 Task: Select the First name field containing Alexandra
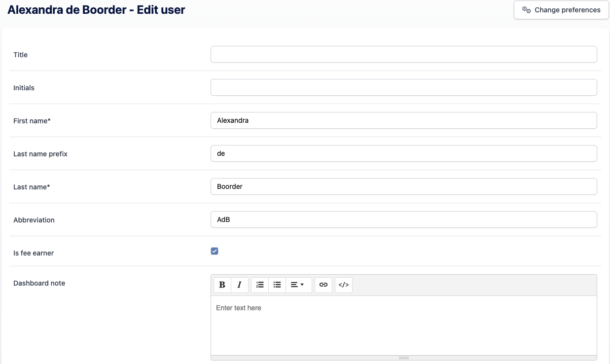tap(403, 120)
